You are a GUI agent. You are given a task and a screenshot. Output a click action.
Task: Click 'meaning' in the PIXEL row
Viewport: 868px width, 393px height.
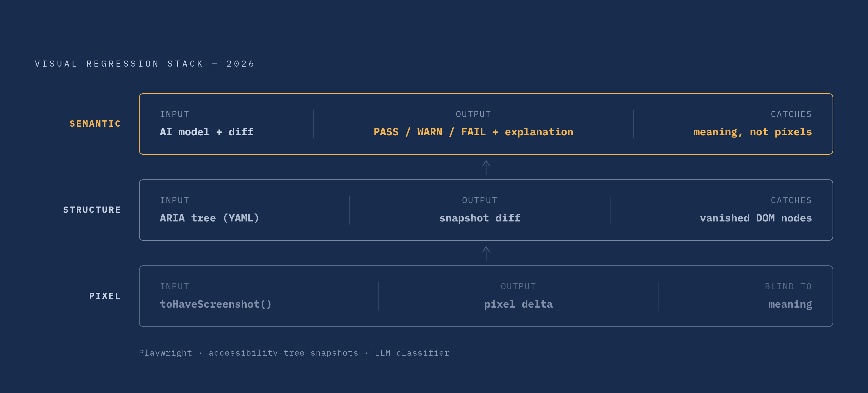click(790, 305)
